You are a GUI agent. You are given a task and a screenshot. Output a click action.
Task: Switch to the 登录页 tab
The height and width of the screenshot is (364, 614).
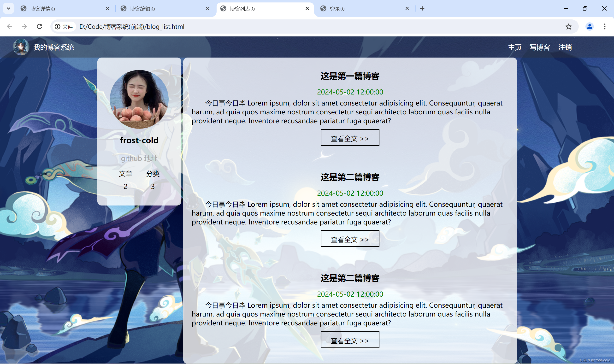click(365, 9)
